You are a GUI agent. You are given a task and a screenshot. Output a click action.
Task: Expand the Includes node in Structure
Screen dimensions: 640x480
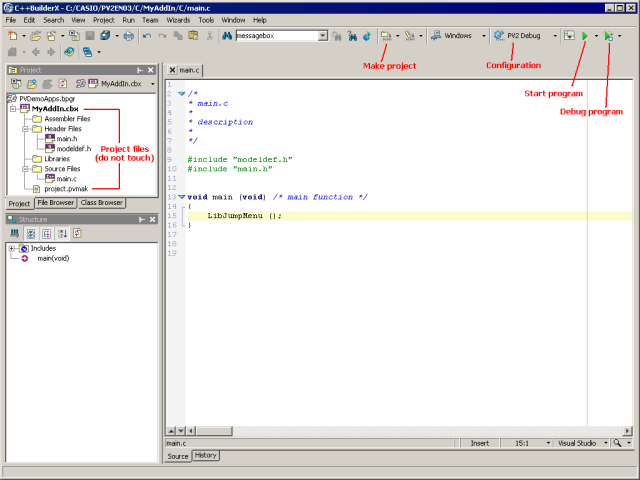[x=12, y=248]
